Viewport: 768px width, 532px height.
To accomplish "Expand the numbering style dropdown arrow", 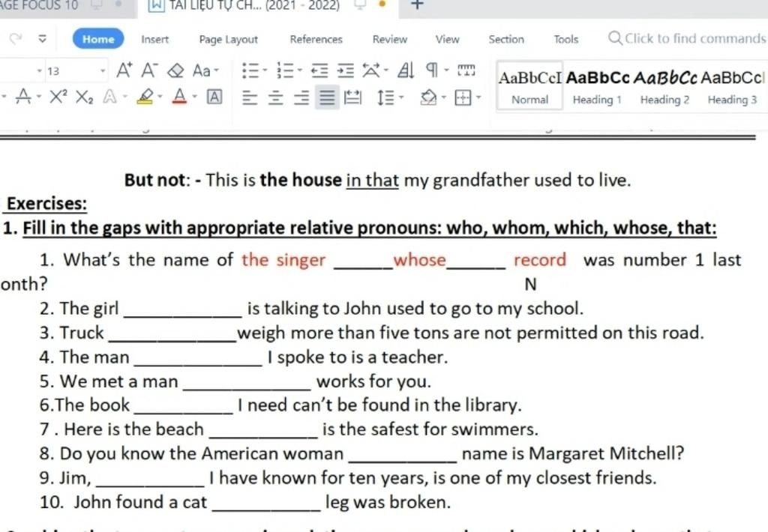I will tap(299, 70).
